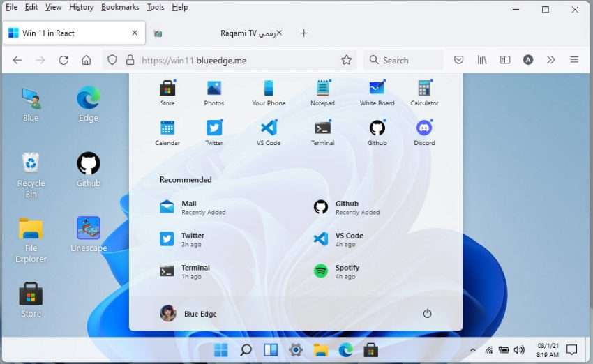Open Store from the taskbar
Image resolution: width=593 pixels, height=364 pixels.
[370, 350]
